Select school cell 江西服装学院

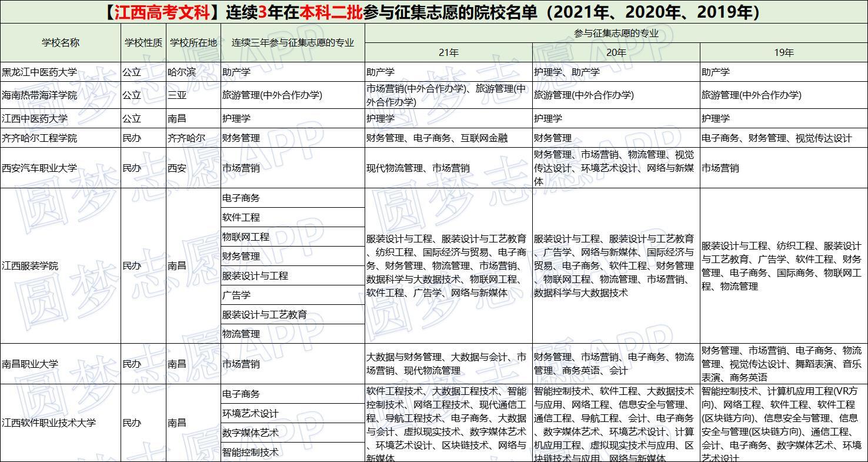pos(61,265)
